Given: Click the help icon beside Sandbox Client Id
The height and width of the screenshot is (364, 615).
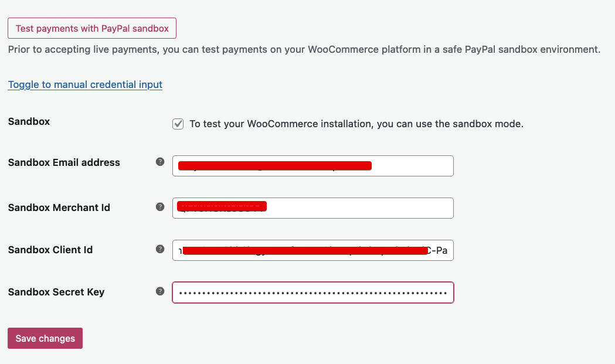Looking at the screenshot, I should click(x=159, y=249).
